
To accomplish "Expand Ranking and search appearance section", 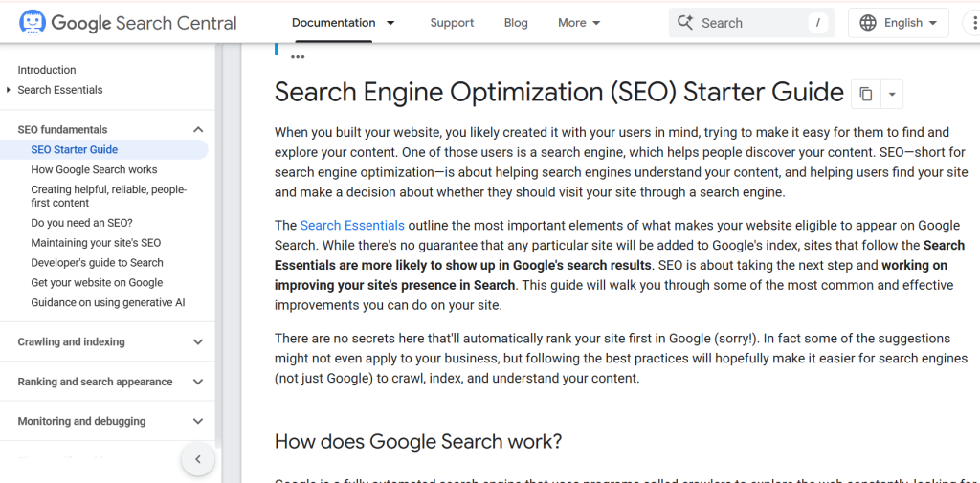I will coord(198,382).
